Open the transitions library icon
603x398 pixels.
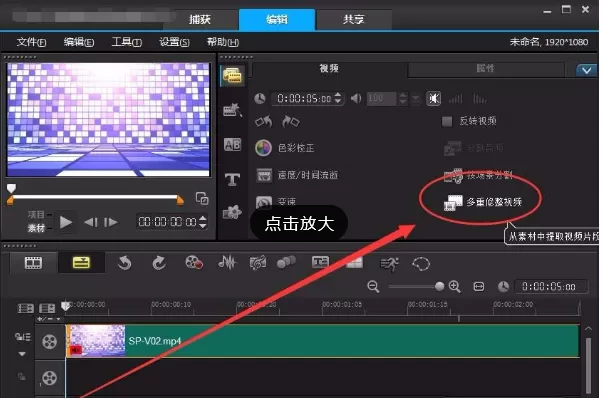point(233,110)
